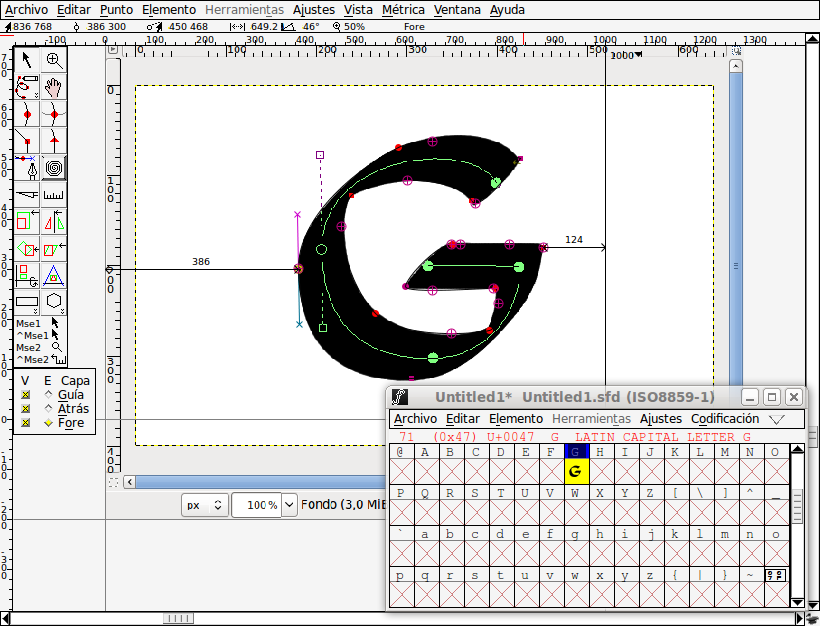This screenshot has width=820, height=626.
Task: Select the Ruler measuring tool
Action: tap(54, 195)
